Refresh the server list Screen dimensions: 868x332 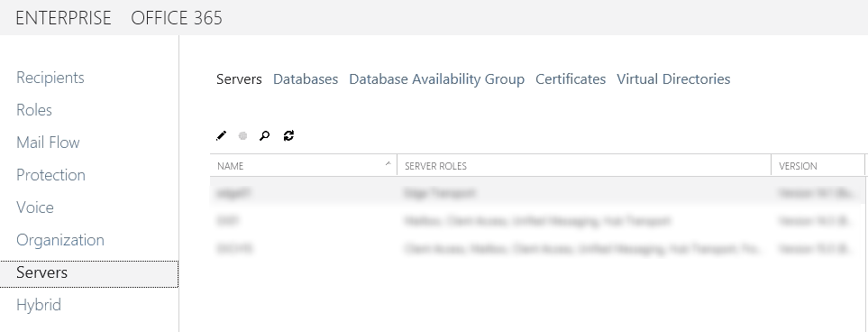[x=288, y=136]
